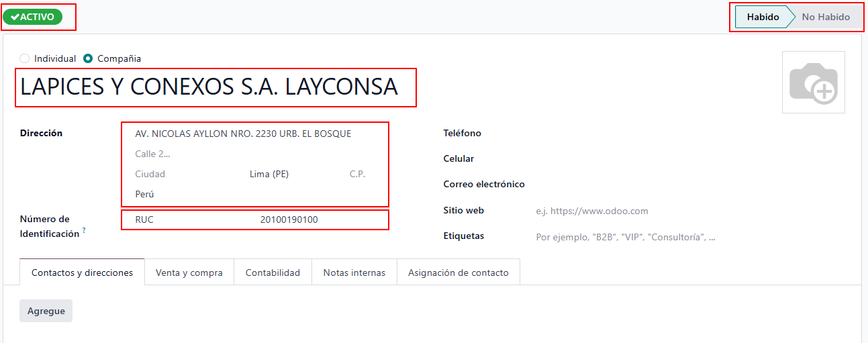Open Asignación de contacto tab
The width and height of the screenshot is (868, 343).
pos(459,273)
